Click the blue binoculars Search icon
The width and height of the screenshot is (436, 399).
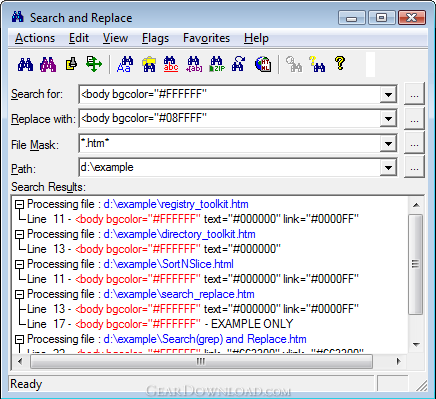tap(25, 64)
